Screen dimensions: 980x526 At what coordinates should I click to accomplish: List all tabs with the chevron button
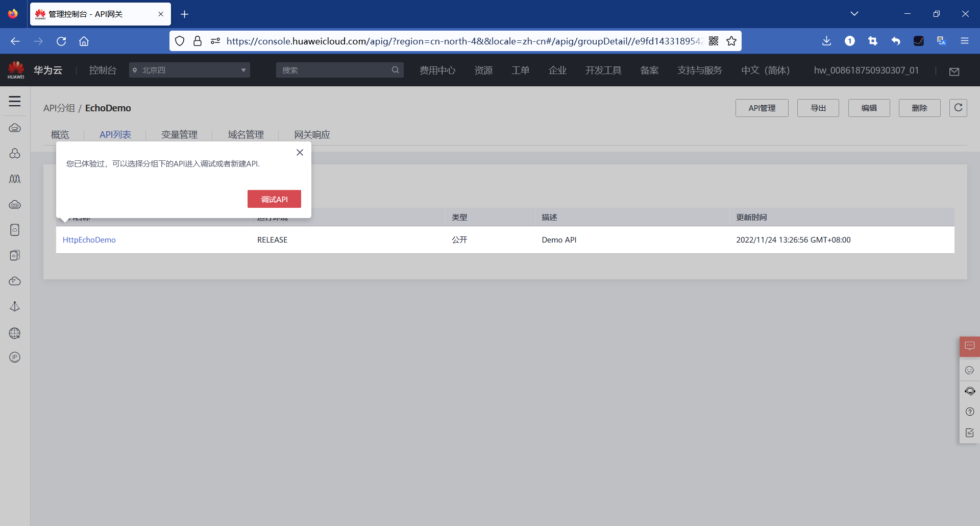click(854, 14)
